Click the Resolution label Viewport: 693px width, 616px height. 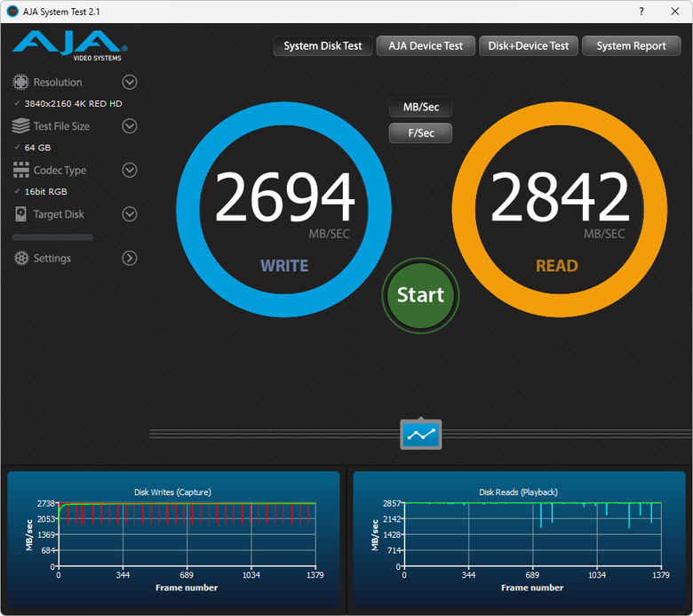[58, 83]
